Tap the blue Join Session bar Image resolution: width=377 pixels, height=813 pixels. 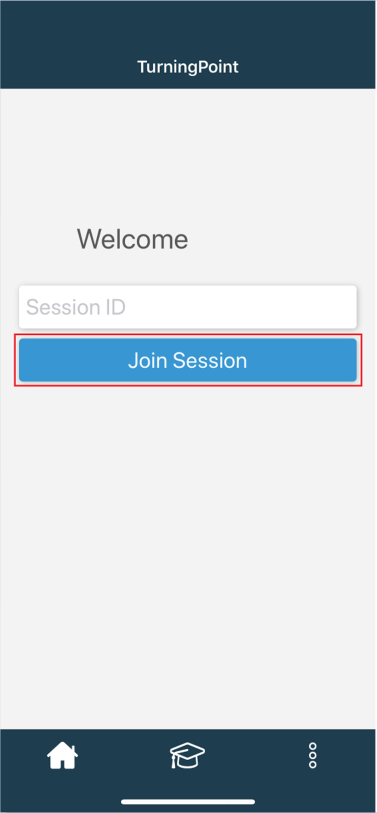pos(188,360)
